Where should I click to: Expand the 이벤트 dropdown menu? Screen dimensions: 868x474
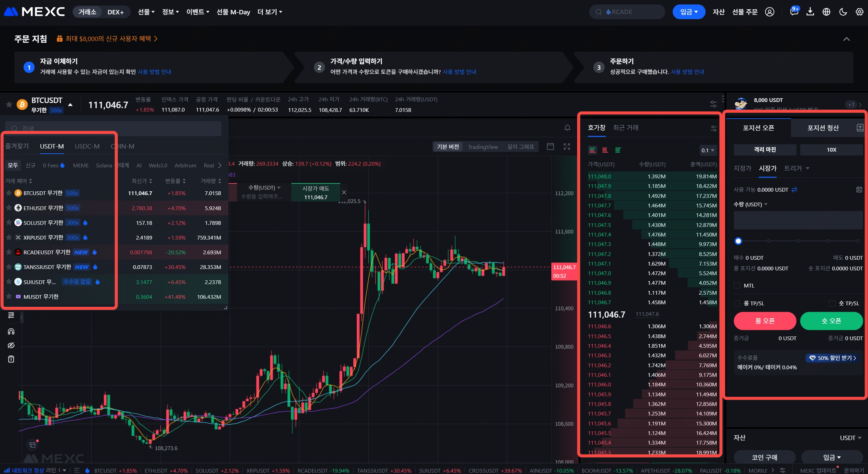198,12
